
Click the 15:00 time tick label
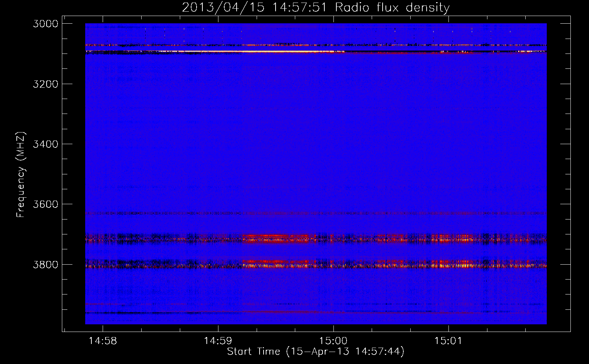click(333, 341)
